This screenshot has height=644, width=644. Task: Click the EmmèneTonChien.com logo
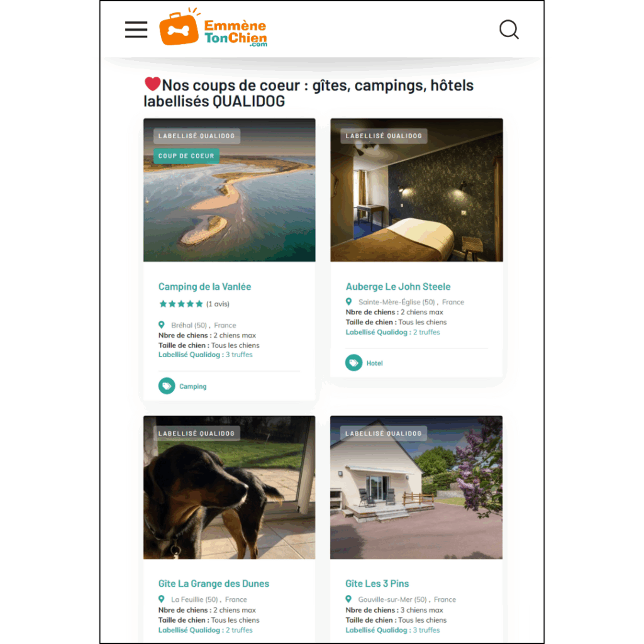coord(213,28)
